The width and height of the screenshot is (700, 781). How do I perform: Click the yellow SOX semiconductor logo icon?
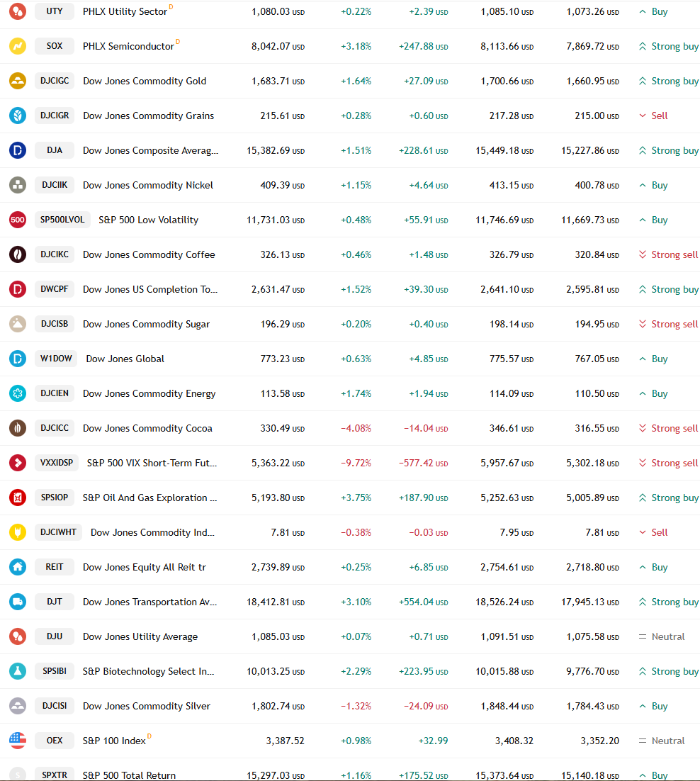pyautogui.click(x=18, y=46)
